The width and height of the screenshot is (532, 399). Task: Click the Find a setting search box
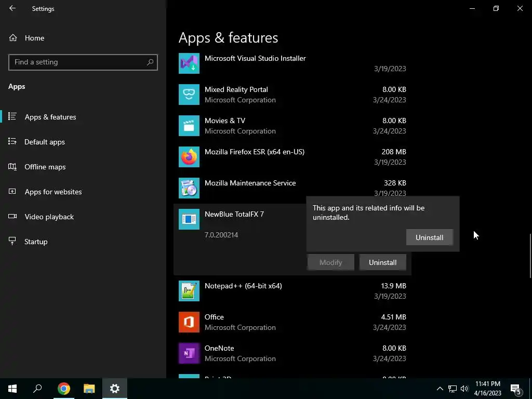(x=83, y=62)
